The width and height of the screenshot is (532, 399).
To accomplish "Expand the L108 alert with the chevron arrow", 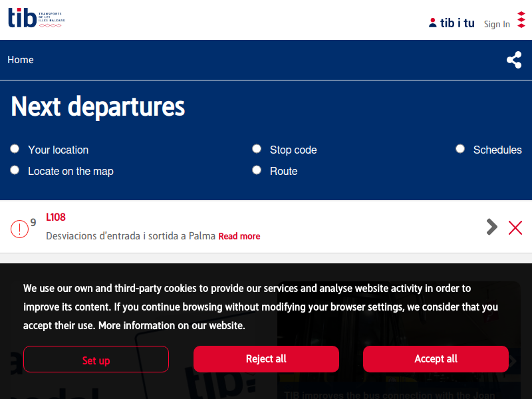I will tap(491, 227).
